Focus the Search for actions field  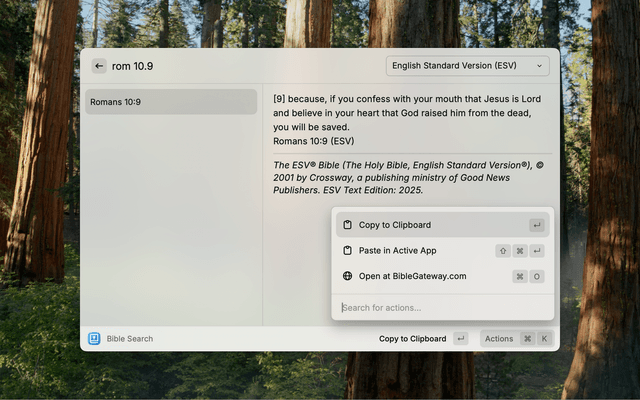pyautogui.click(x=440, y=307)
